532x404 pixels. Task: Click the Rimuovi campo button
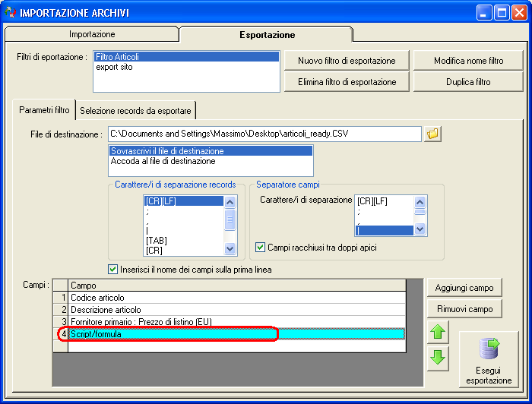pos(464,309)
